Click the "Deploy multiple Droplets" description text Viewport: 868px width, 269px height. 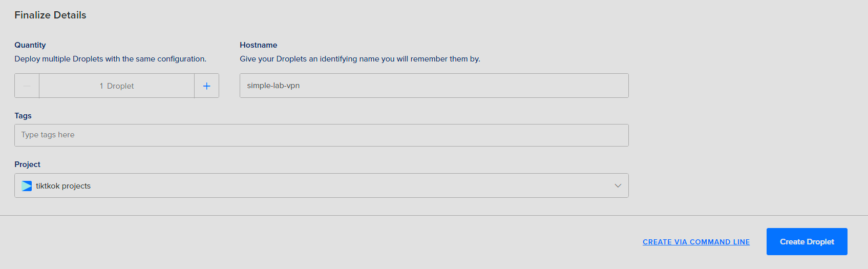(x=110, y=59)
